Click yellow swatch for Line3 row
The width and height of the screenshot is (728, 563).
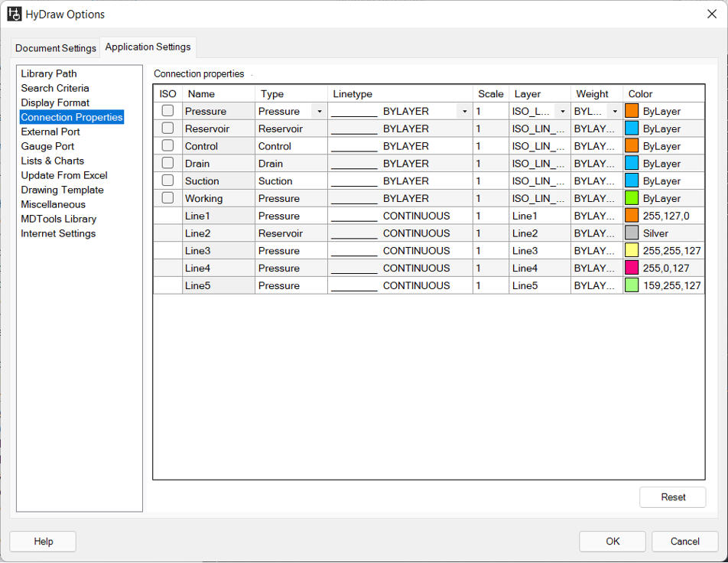pyautogui.click(x=632, y=250)
